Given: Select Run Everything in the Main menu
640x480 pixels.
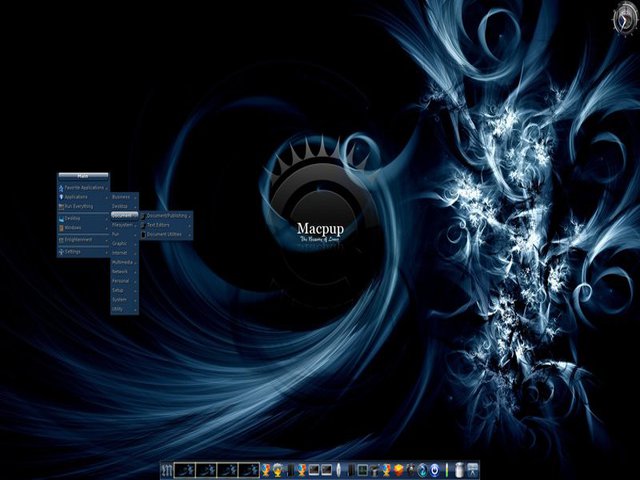Looking at the screenshot, I should coord(83,206).
